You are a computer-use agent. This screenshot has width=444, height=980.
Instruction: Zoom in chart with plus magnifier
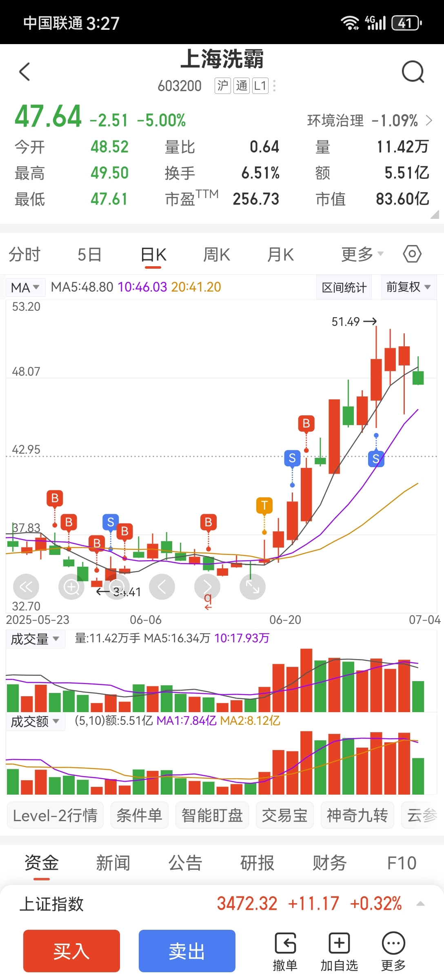pyautogui.click(x=71, y=587)
